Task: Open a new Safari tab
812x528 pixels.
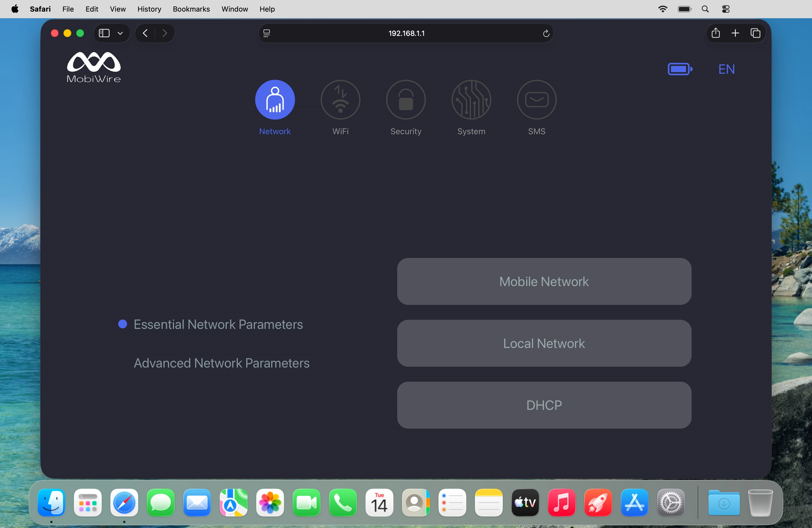Action: point(735,33)
